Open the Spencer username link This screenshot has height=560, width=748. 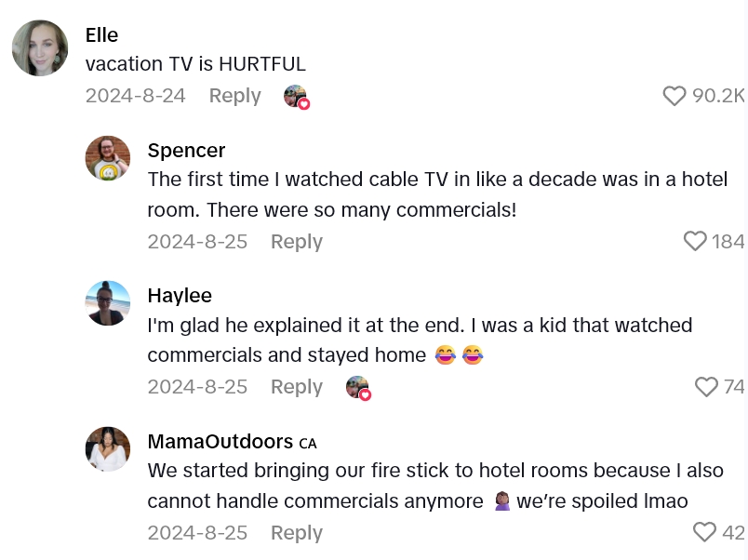pos(186,151)
